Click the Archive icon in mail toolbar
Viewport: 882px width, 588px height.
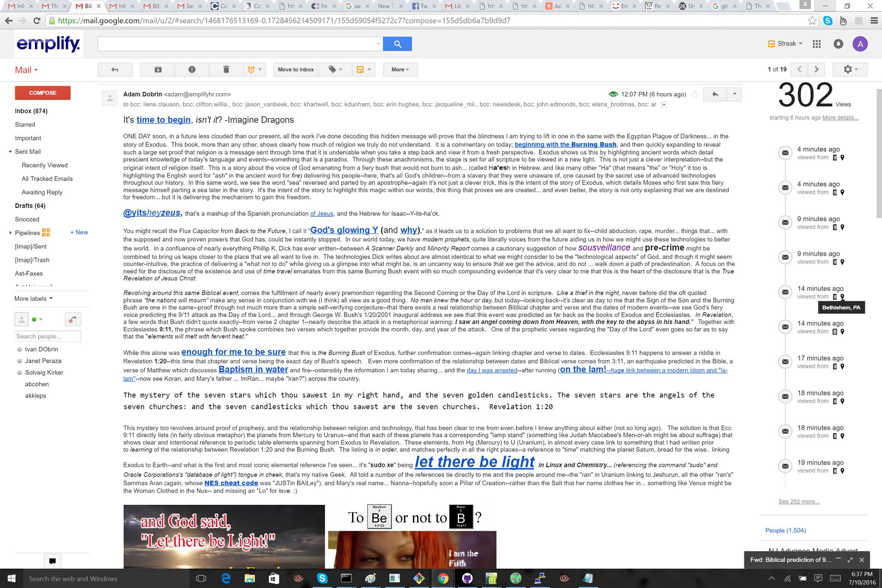(158, 69)
